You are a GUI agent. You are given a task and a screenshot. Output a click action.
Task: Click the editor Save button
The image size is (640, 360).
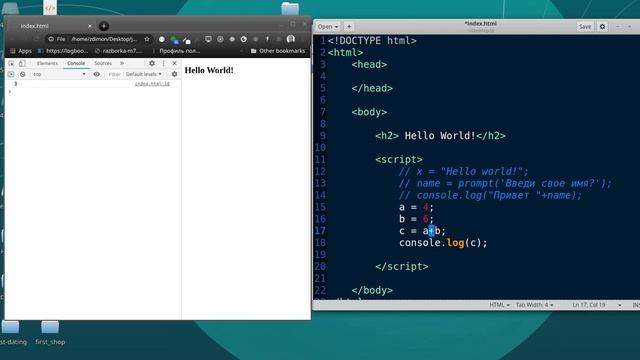pos(584,27)
